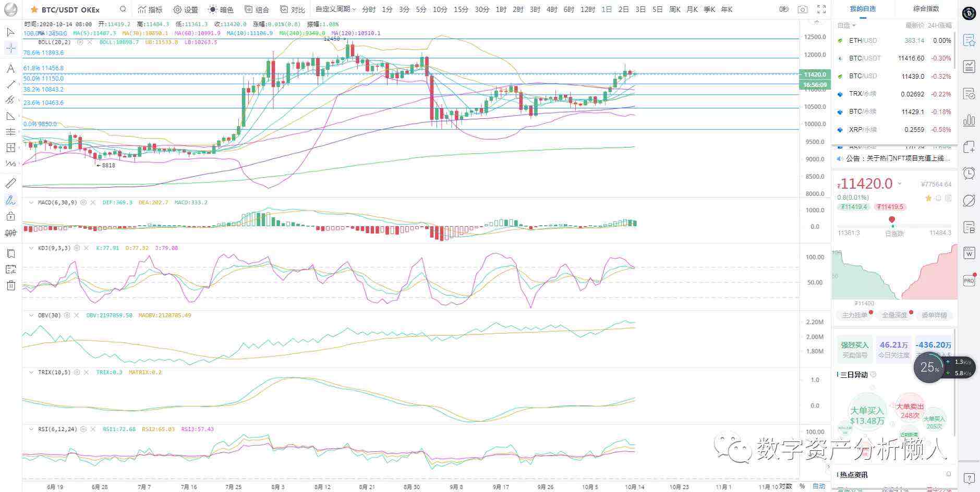This screenshot has width=980, height=492.
Task: Select the arrow cursor tool
Action: 10,32
